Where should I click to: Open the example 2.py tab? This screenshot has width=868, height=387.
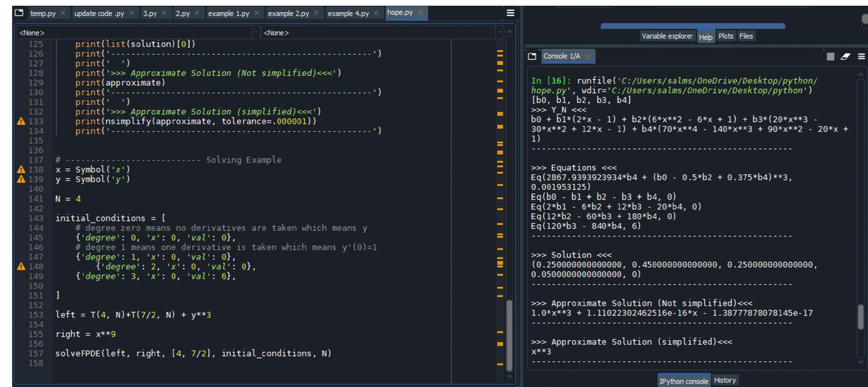click(288, 13)
